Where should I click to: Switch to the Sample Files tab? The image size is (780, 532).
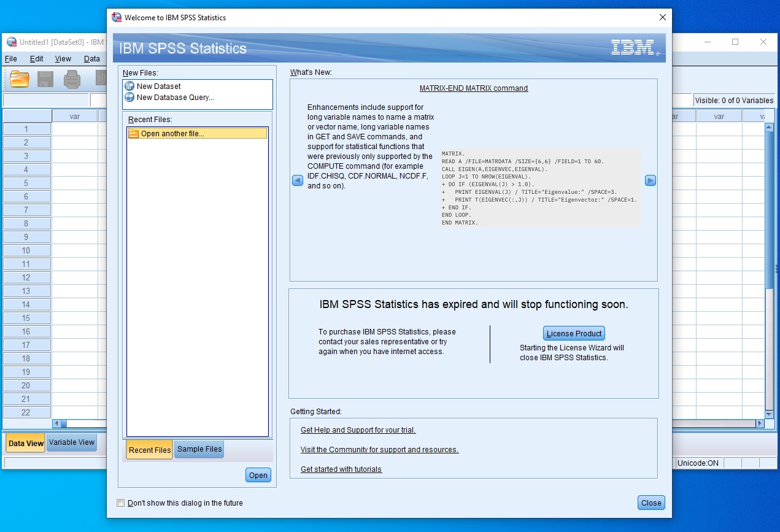point(199,449)
